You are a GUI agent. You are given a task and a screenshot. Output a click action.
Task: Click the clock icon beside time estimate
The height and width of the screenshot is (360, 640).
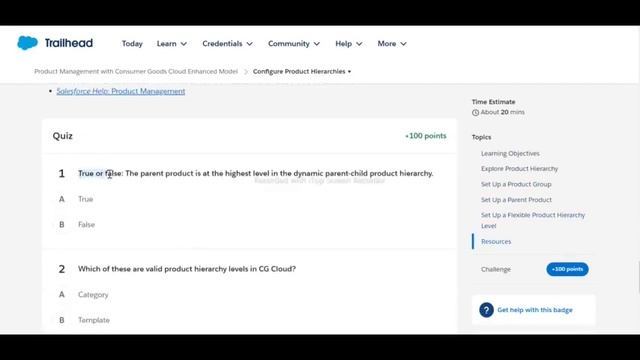476,113
